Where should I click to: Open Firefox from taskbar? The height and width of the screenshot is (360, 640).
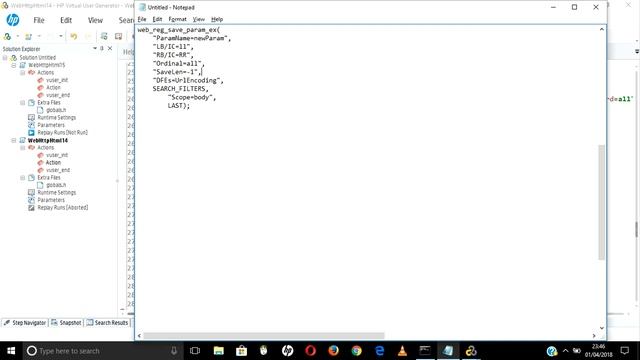coord(333,351)
